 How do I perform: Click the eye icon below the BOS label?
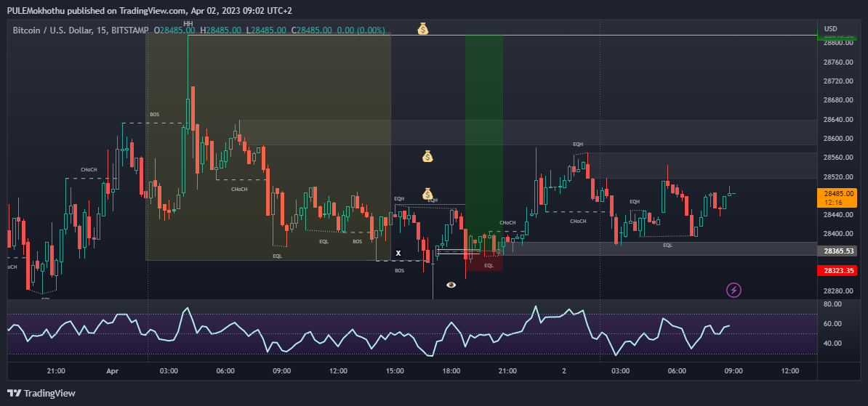tap(451, 285)
